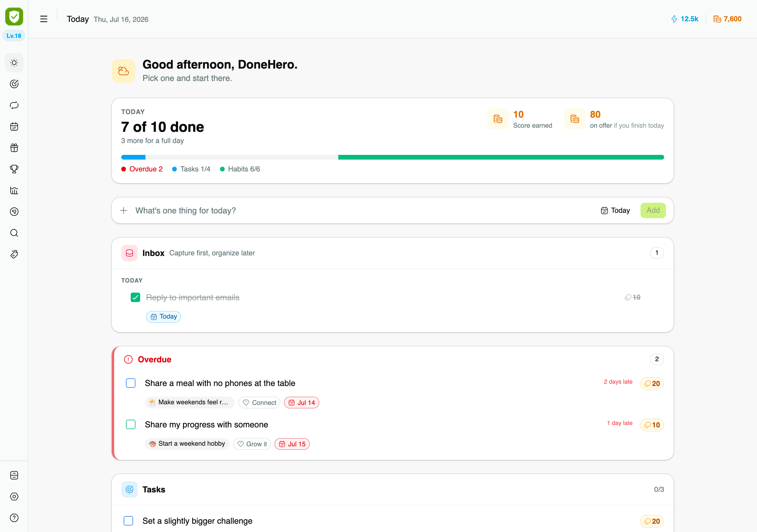
Task: Click the 'Overdue 2' legend label
Action: [142, 169]
